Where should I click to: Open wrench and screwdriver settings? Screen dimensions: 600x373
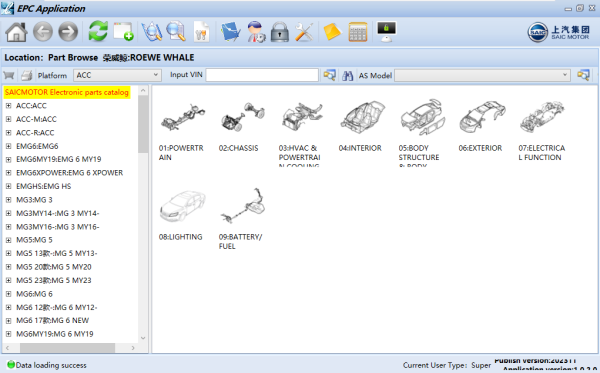[305, 32]
